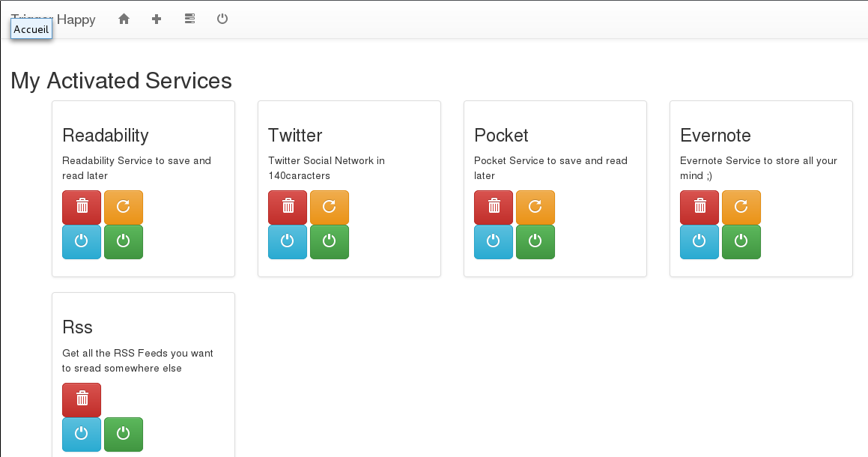Open the services list icon in navbar
Viewport: 868px width, 457px height.
pos(190,19)
